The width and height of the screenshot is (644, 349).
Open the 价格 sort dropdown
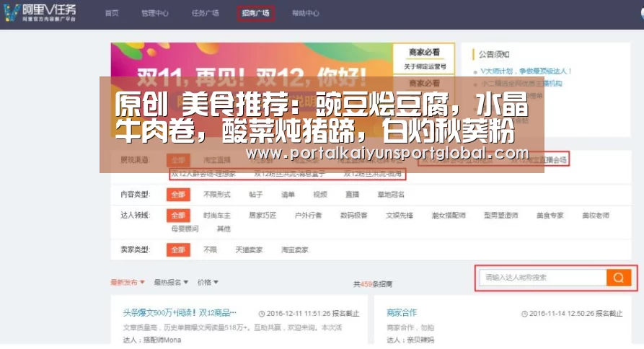(208, 282)
